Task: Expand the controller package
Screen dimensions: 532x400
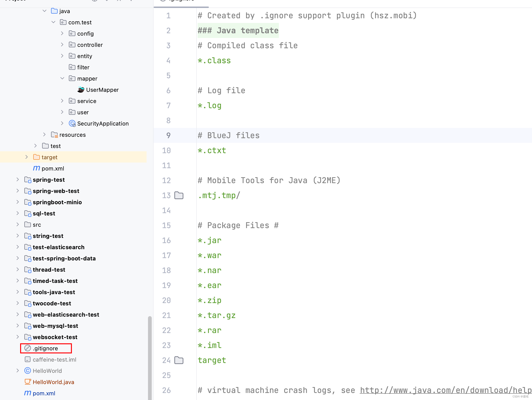Action: click(x=62, y=45)
